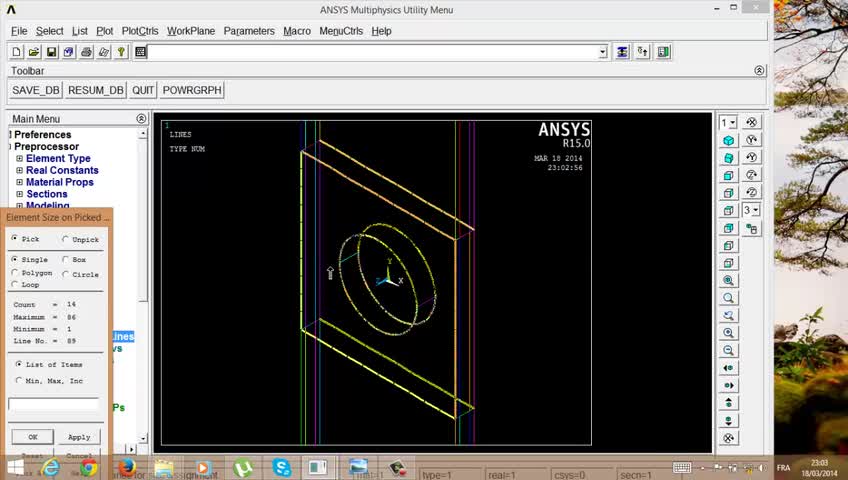Screen dimensions: 848x480
Task: Click the Pan Model Down icon
Action: pyautogui.click(x=728, y=421)
